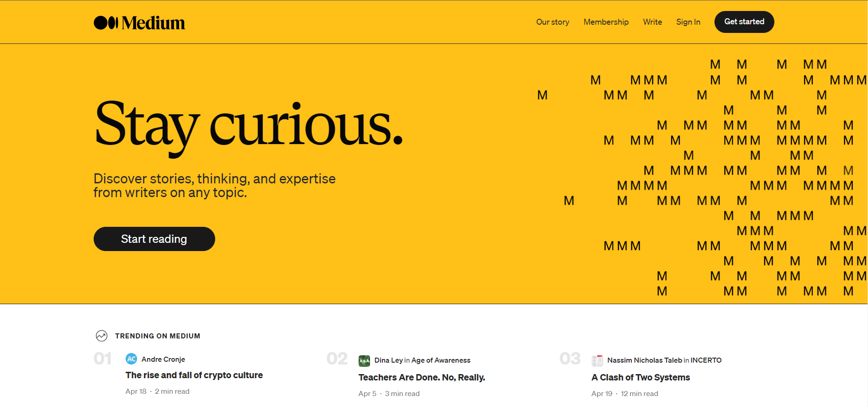Click the "3 min read" label
868x407 pixels.
(x=402, y=394)
